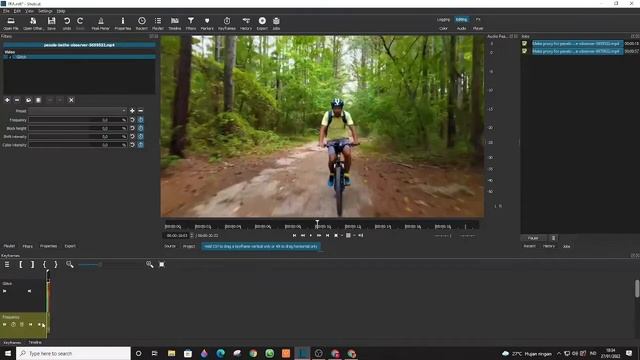
Task: Click Open Other in the toolbar
Action: (x=33, y=23)
